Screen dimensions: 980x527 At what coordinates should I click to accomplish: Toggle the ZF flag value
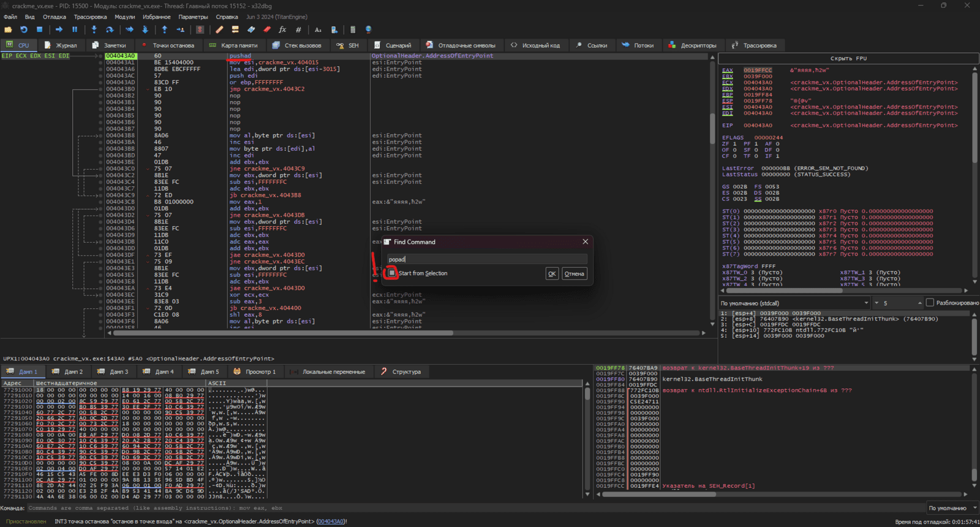[x=735, y=144]
